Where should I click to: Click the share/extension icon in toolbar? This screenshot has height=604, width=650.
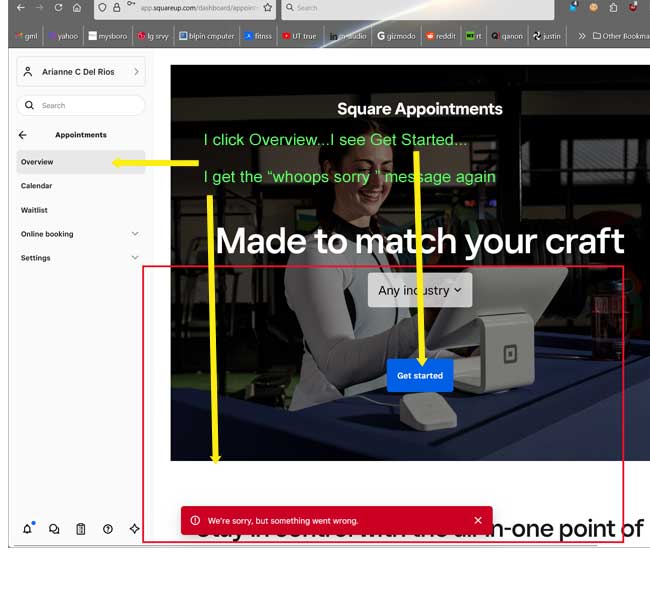point(614,7)
